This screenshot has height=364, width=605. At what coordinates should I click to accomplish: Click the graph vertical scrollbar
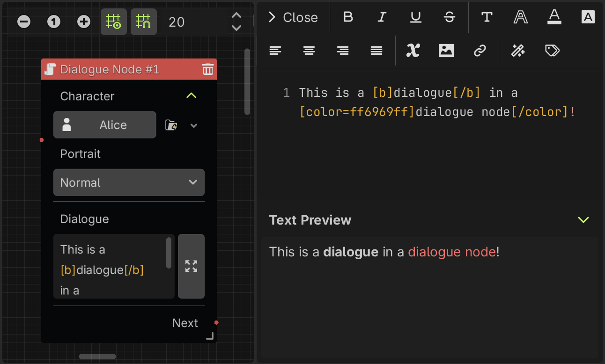[x=247, y=82]
